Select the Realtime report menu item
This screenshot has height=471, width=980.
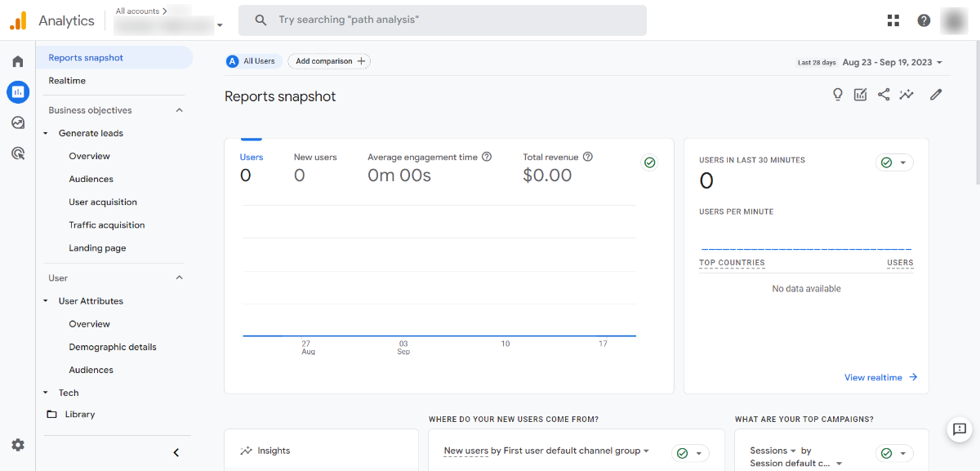click(67, 81)
